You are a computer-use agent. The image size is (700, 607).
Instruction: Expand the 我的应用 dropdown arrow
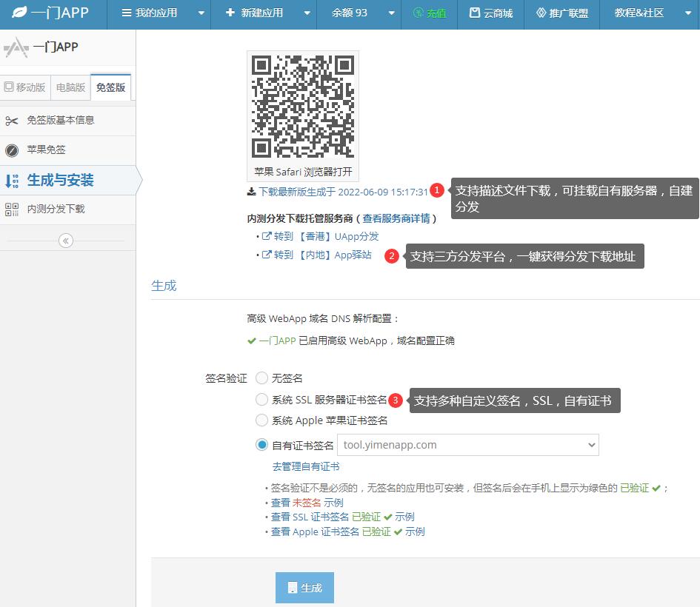[201, 13]
